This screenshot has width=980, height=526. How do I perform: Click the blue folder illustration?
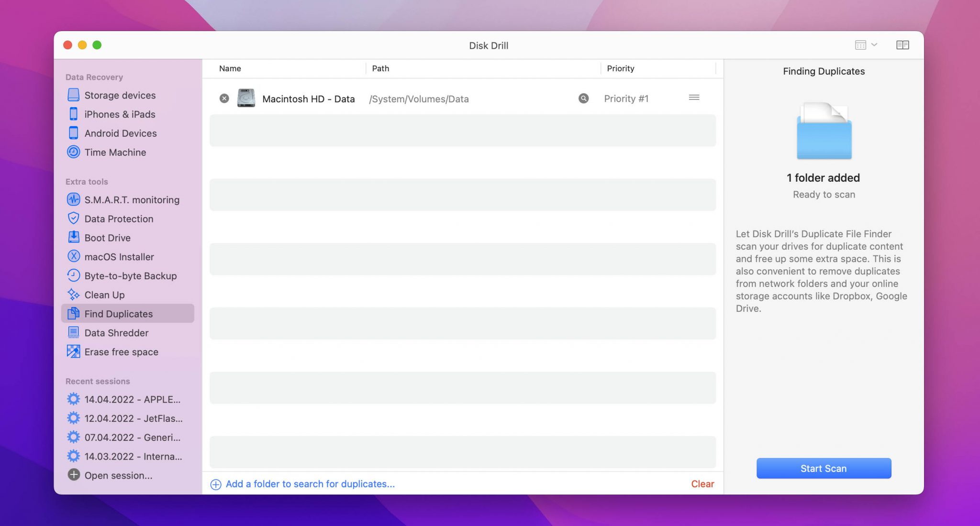pyautogui.click(x=824, y=131)
